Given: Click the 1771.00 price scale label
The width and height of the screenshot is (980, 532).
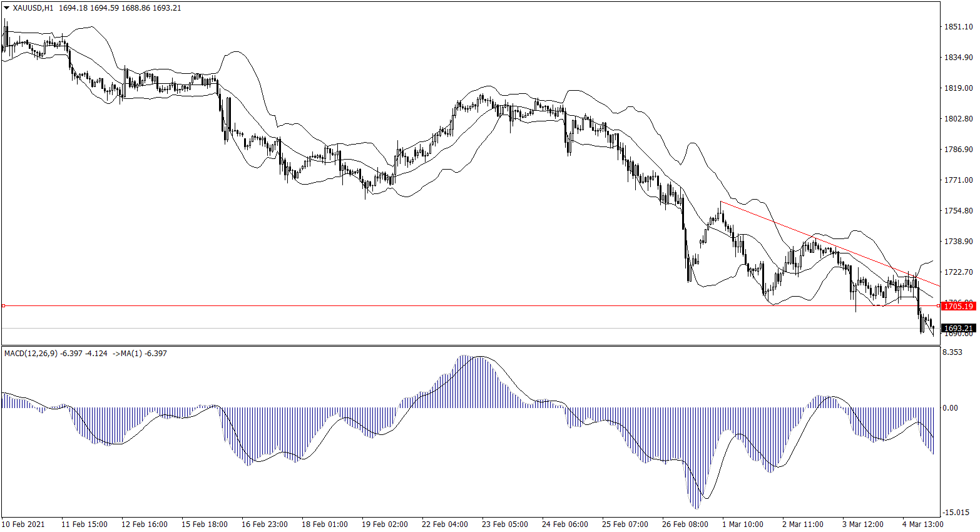Looking at the screenshot, I should pyautogui.click(x=958, y=180).
